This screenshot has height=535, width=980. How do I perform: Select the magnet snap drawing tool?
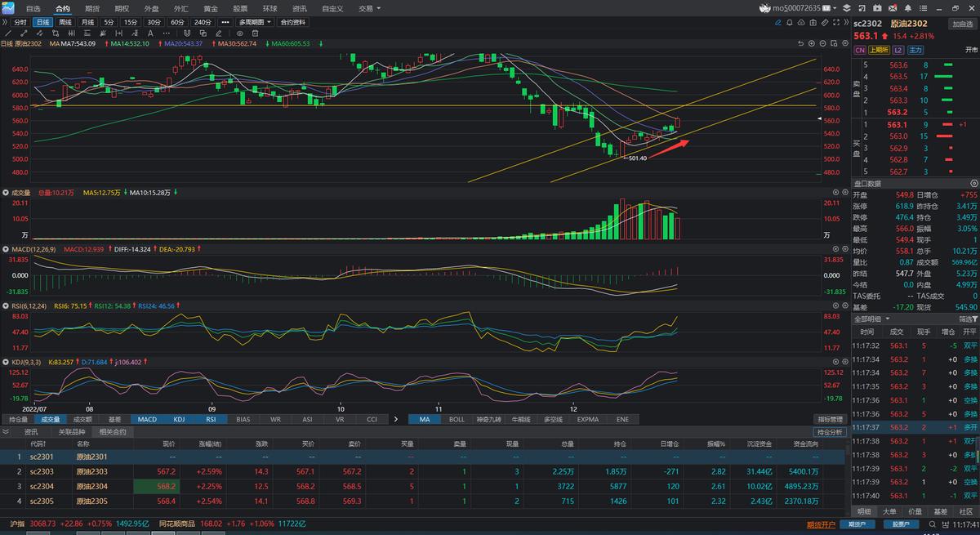point(185,33)
